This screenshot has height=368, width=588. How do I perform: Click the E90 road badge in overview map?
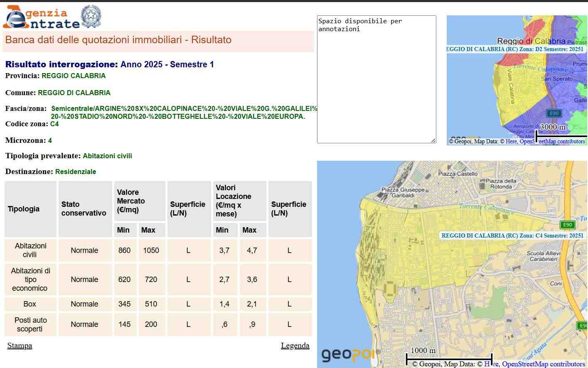[x=554, y=113]
